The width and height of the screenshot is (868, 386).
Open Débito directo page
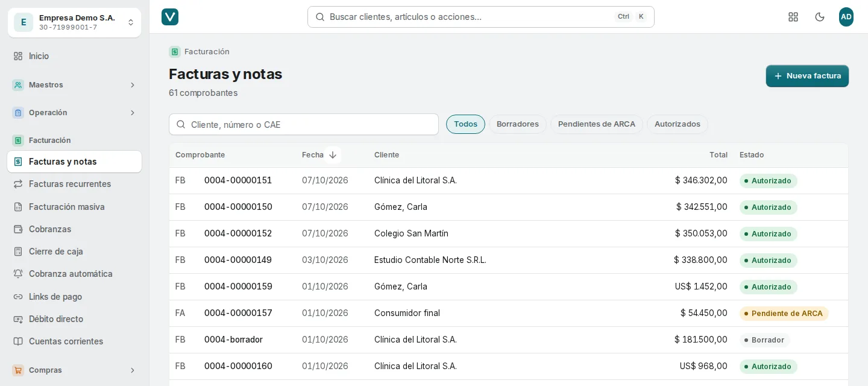(74, 319)
